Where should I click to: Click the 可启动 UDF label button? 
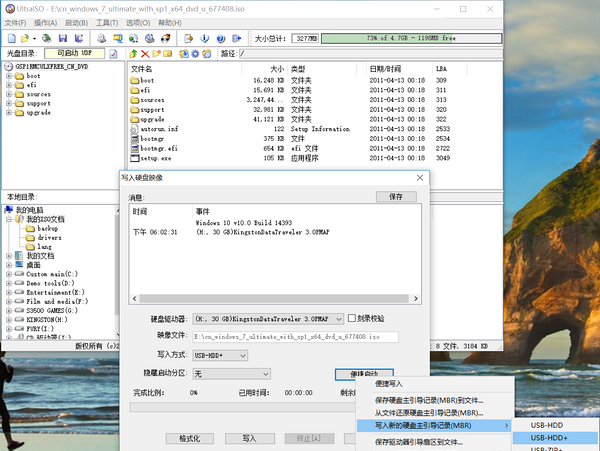point(75,53)
